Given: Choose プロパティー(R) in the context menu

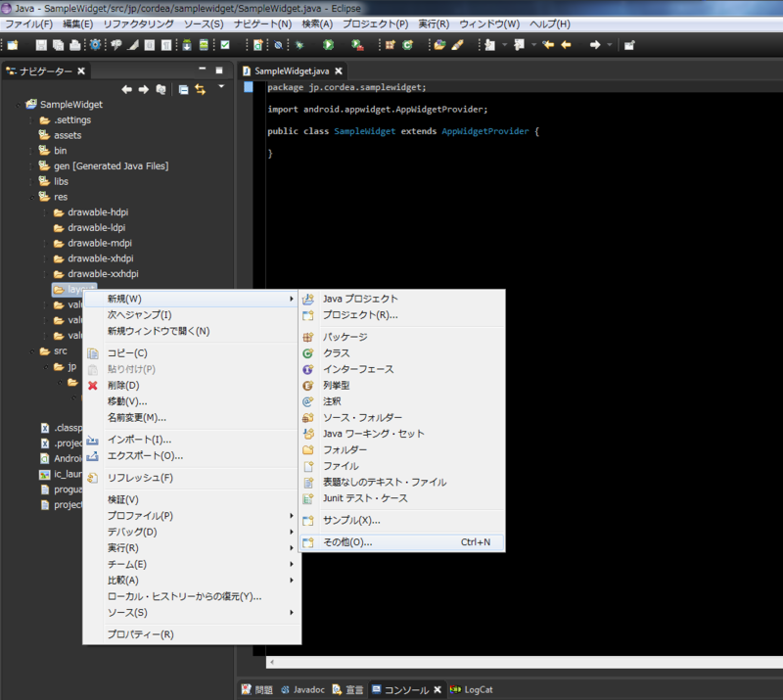Looking at the screenshot, I should coord(192,634).
